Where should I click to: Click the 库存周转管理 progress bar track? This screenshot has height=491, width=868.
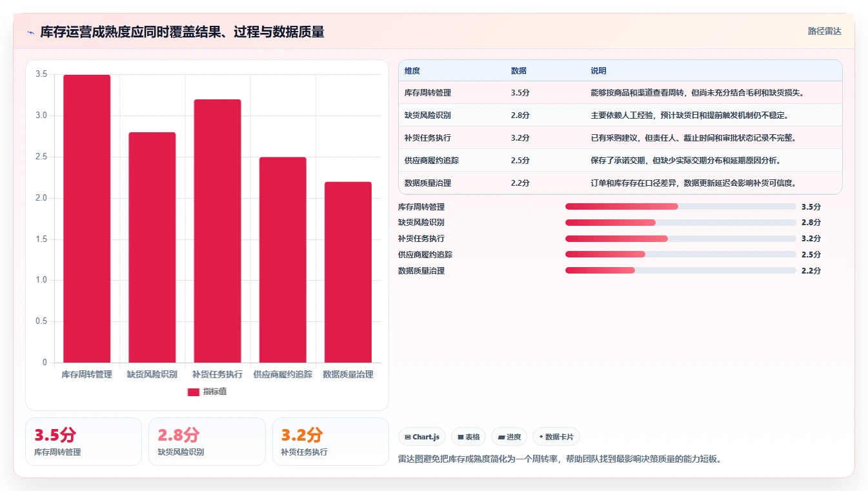(680, 206)
